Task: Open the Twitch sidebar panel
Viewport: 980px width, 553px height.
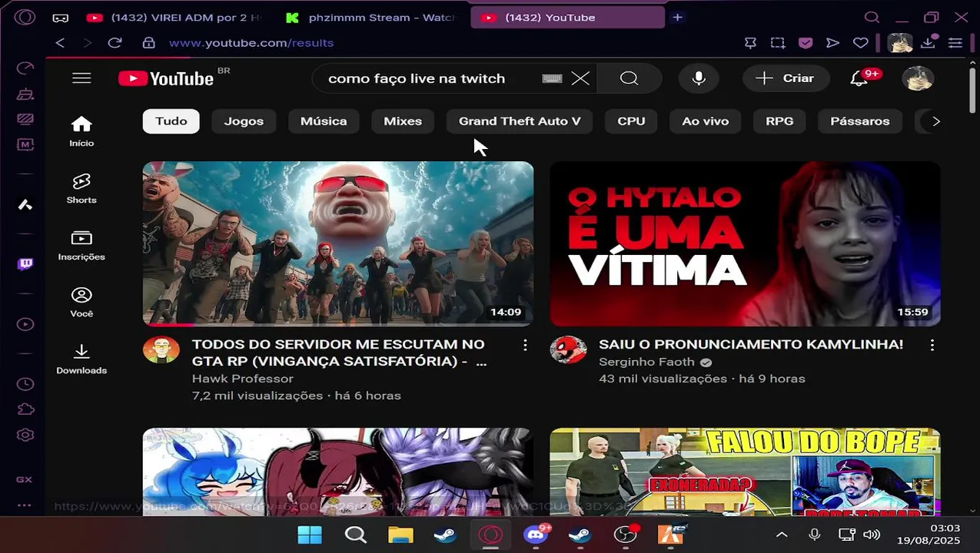Action: tap(25, 264)
